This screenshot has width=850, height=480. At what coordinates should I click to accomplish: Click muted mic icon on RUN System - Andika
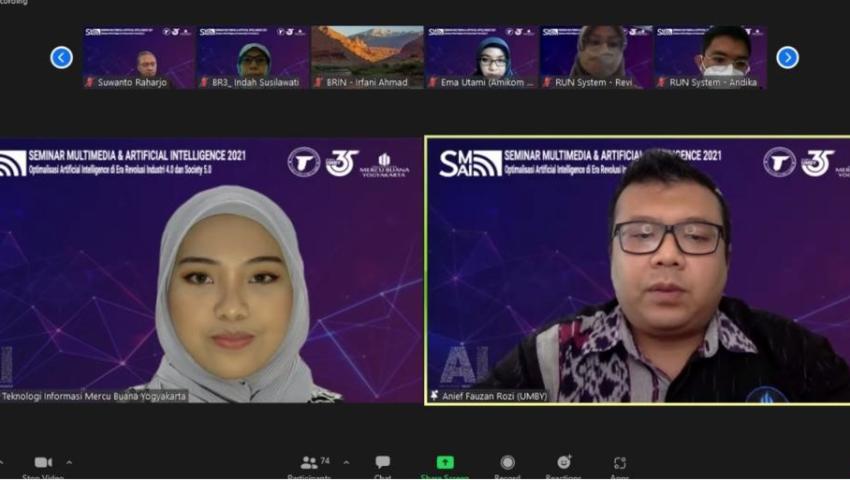[661, 82]
